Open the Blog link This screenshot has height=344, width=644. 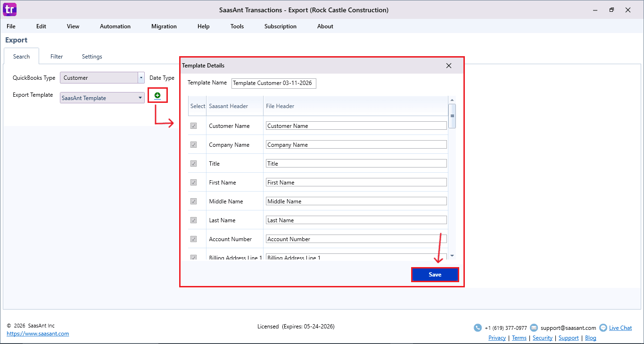pos(591,338)
